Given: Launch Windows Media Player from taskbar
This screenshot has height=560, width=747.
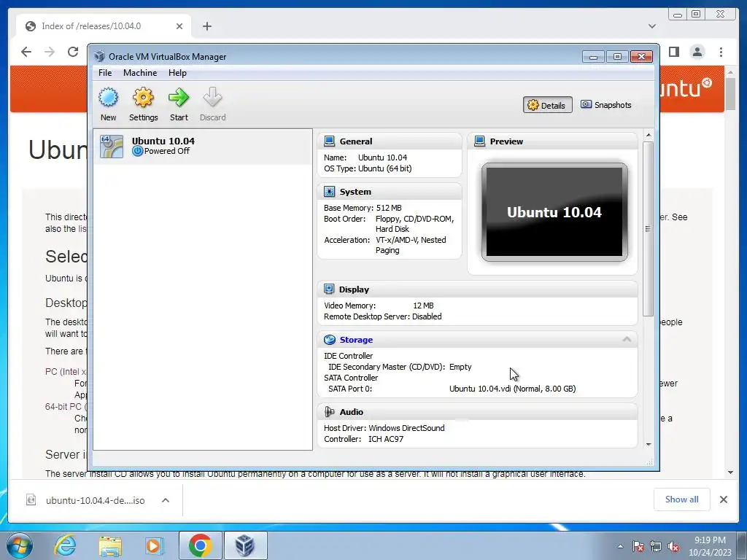Looking at the screenshot, I should coord(155,545).
